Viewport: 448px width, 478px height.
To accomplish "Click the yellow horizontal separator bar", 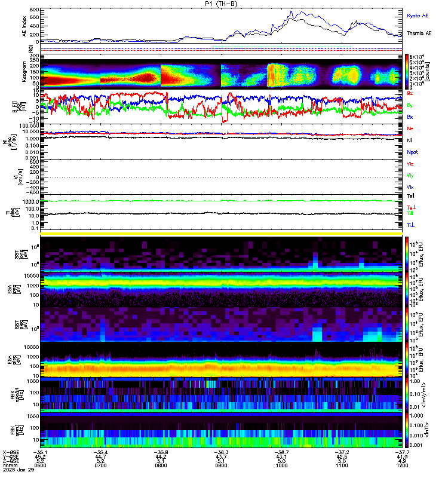I will click(x=221, y=234).
